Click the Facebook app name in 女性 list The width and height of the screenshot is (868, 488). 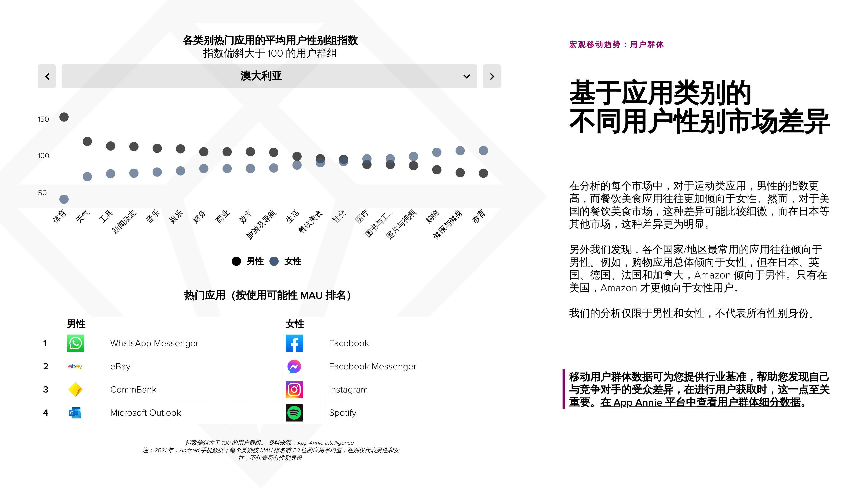coord(349,343)
